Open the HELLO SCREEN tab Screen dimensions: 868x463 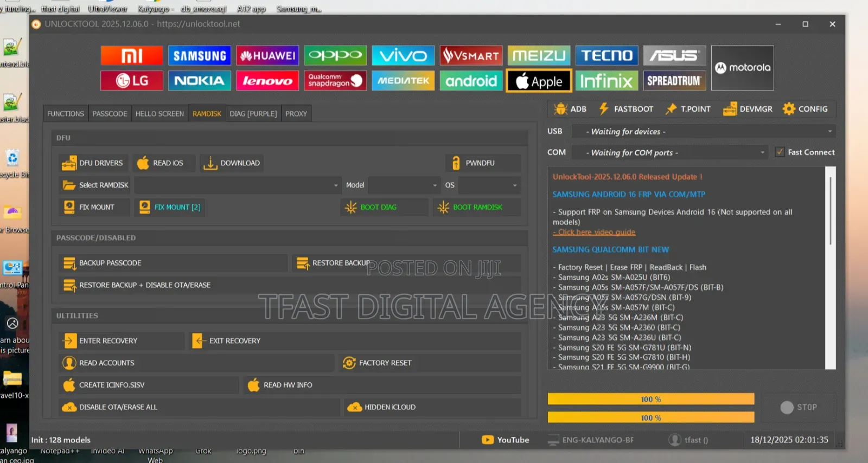(x=159, y=114)
